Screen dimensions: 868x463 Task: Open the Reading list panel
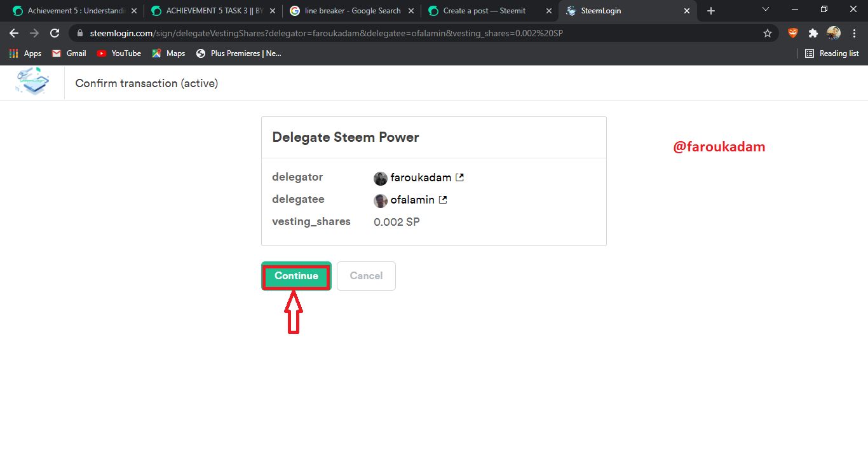tap(832, 53)
